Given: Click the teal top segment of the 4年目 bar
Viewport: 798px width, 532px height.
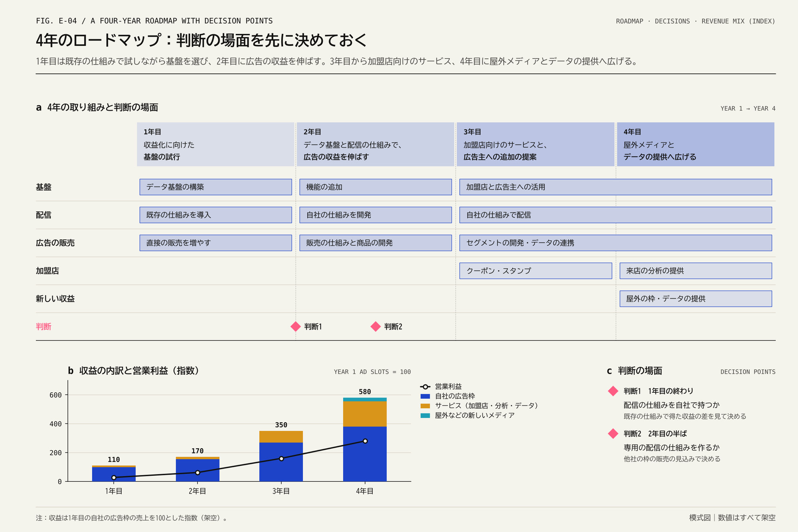Looking at the screenshot, I should [365, 399].
